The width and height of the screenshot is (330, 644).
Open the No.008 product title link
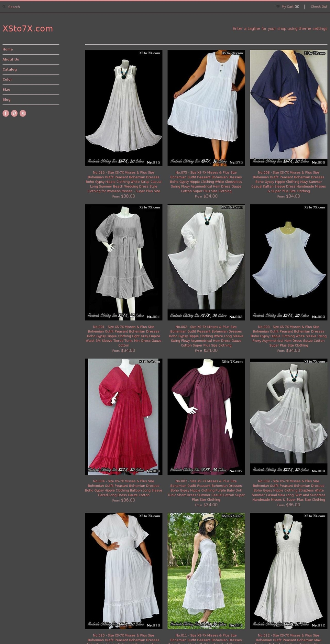pyautogui.click(x=289, y=182)
